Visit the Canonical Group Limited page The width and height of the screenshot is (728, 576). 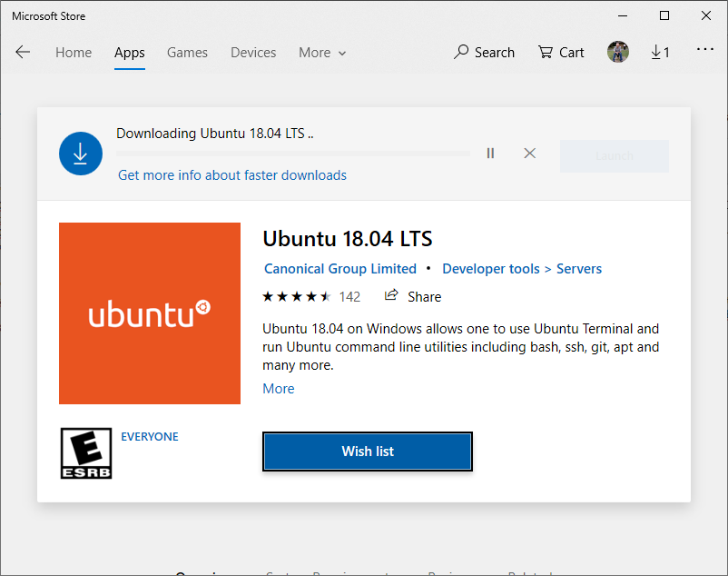339,268
